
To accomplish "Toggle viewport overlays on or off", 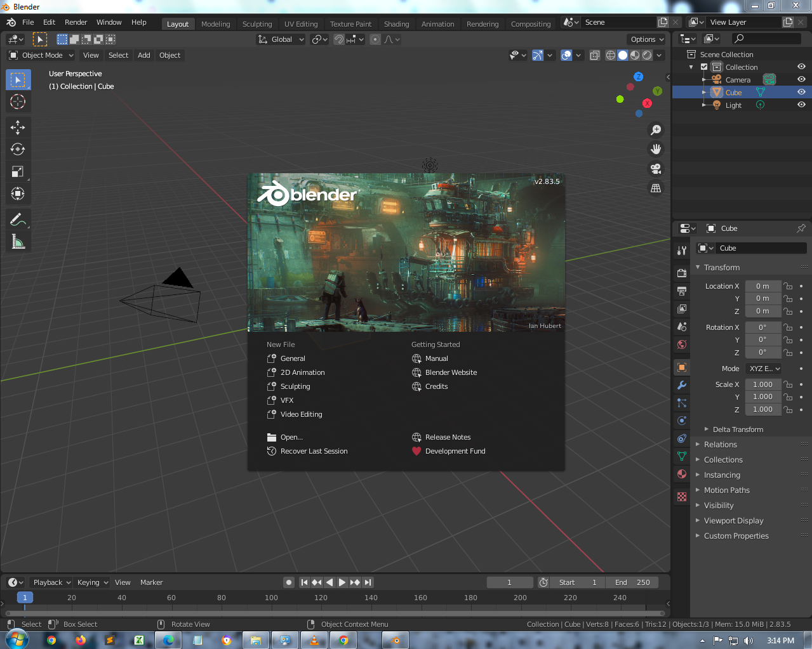I will point(567,55).
